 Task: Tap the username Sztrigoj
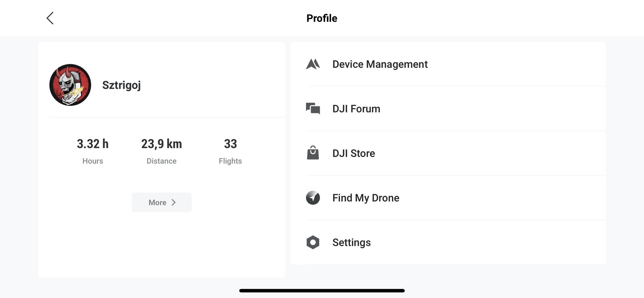coord(121,85)
